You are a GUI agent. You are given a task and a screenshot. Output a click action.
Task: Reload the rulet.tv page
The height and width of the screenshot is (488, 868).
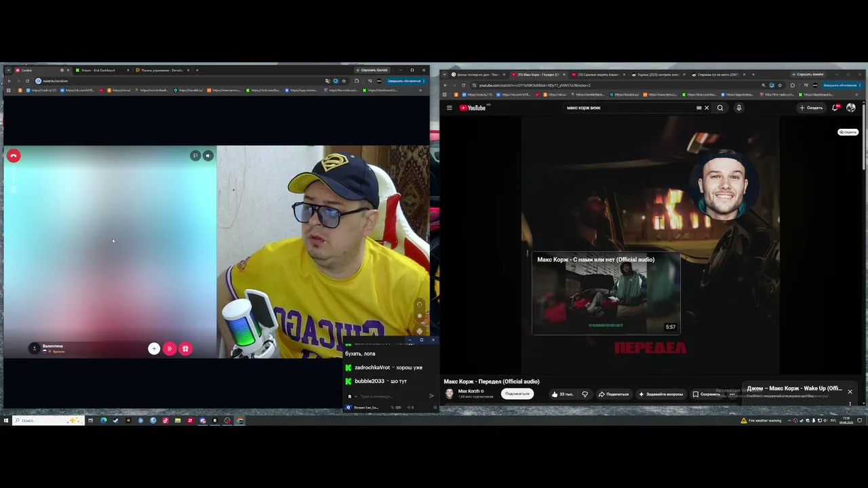(x=28, y=81)
